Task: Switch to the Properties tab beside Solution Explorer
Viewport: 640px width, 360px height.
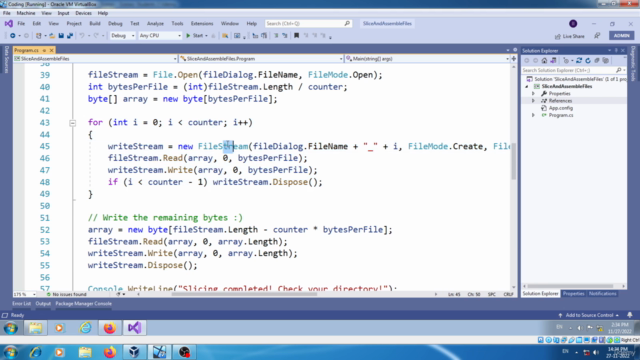Action: pyautogui.click(x=573, y=294)
